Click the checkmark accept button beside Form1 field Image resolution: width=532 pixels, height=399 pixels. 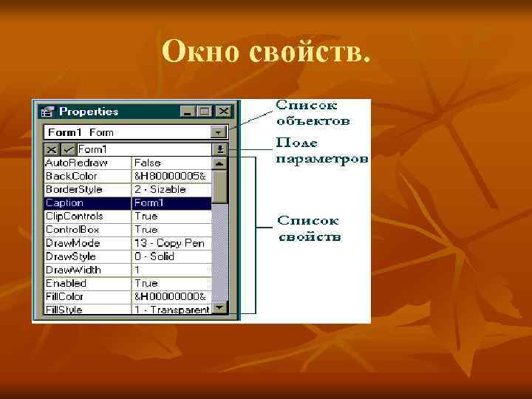point(69,149)
